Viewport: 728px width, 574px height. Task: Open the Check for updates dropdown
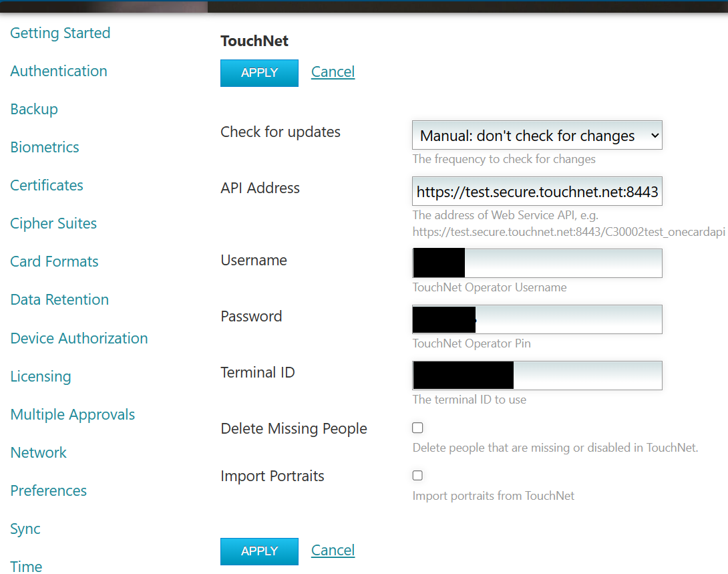537,135
